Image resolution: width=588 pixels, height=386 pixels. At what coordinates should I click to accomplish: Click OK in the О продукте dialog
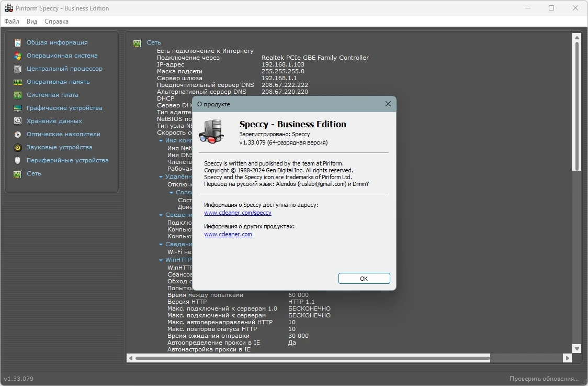(x=364, y=279)
